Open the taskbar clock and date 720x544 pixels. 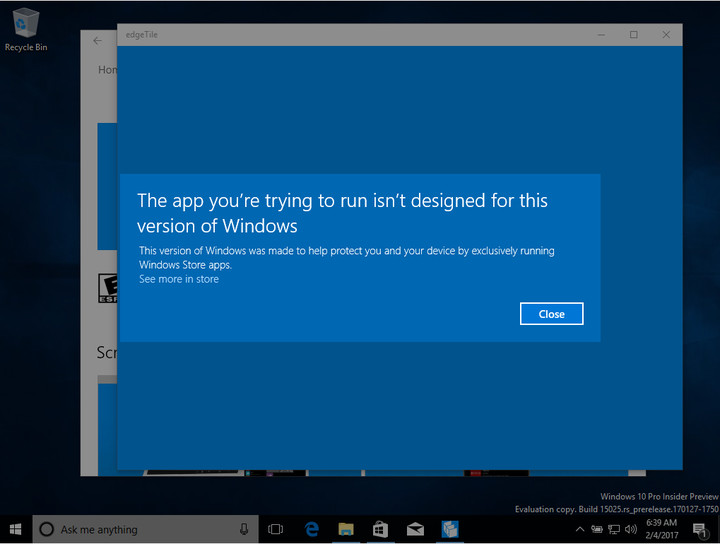click(x=662, y=529)
